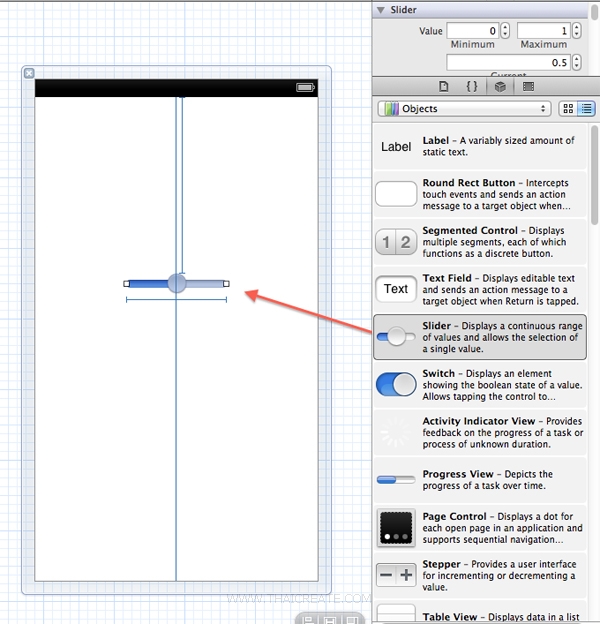Switch library to icon grid view
The height and width of the screenshot is (624, 600).
click(568, 108)
